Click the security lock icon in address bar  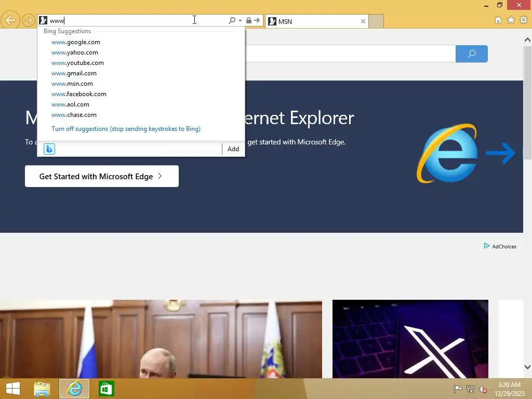click(249, 20)
